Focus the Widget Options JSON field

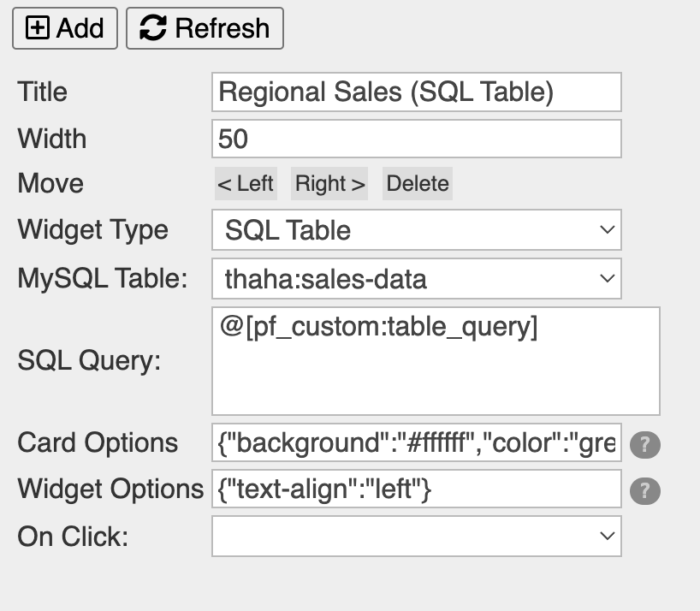(x=416, y=489)
